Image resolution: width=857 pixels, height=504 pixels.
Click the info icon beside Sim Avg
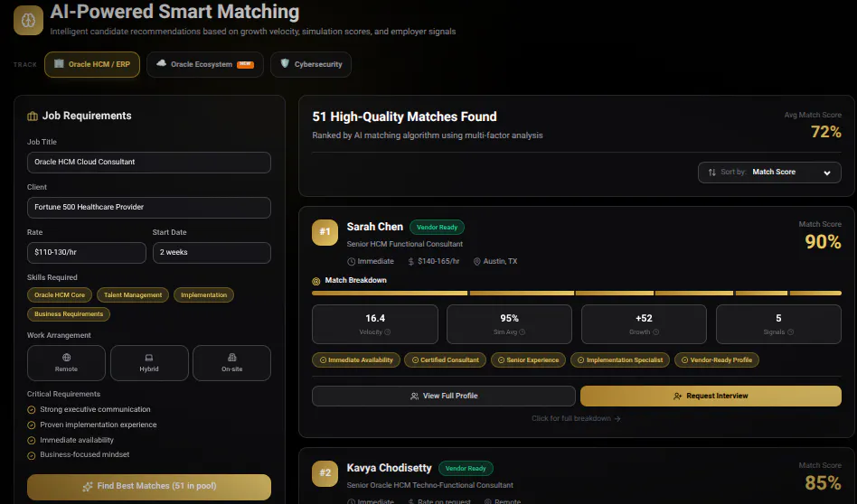click(522, 332)
